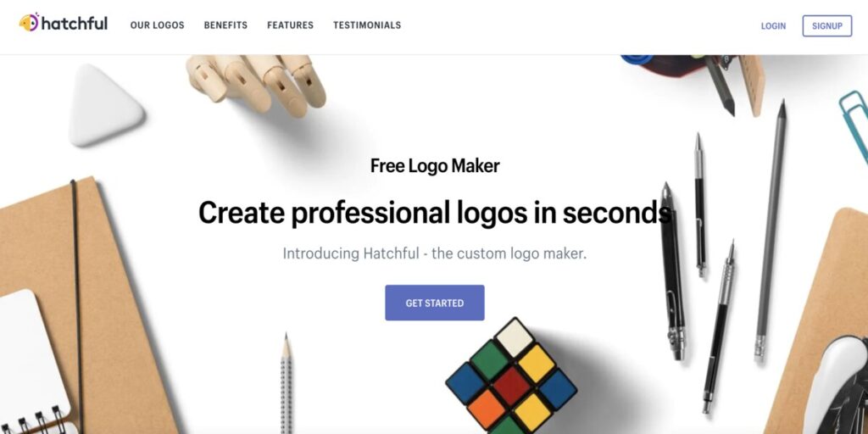Click the Free Logo Maker heading
Viewport: 868px width, 434px height.
click(435, 165)
